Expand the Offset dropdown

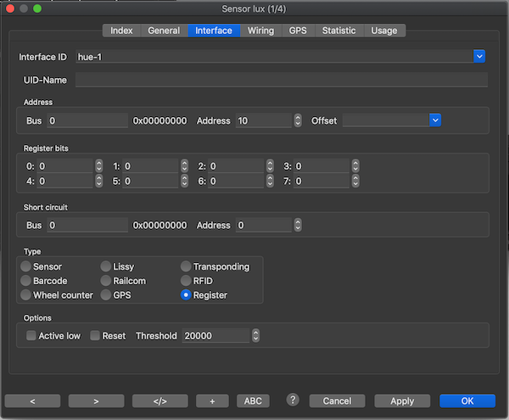pyautogui.click(x=435, y=120)
